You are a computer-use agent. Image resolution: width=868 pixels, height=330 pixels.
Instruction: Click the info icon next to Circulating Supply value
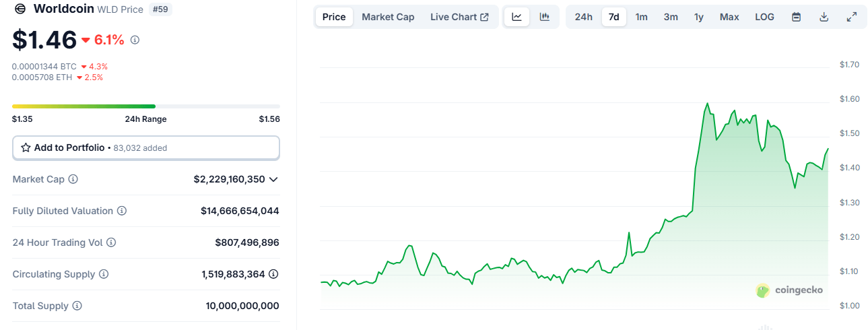click(x=273, y=274)
